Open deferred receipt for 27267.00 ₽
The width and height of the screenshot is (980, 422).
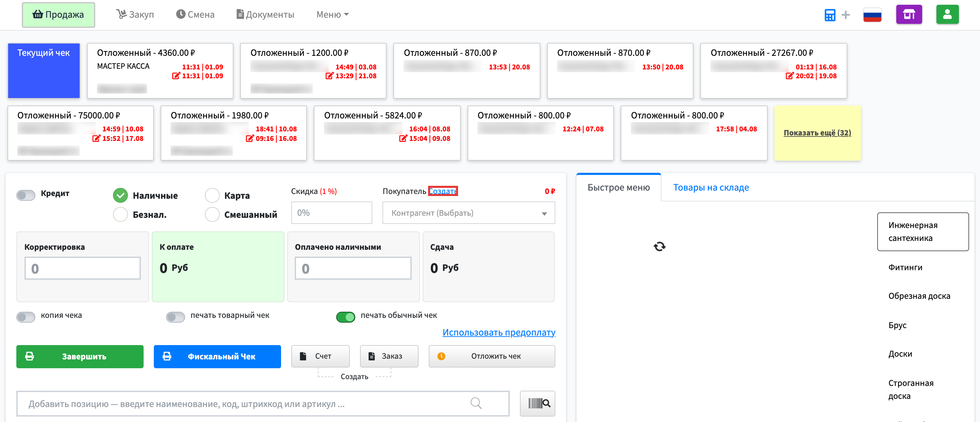click(x=773, y=71)
